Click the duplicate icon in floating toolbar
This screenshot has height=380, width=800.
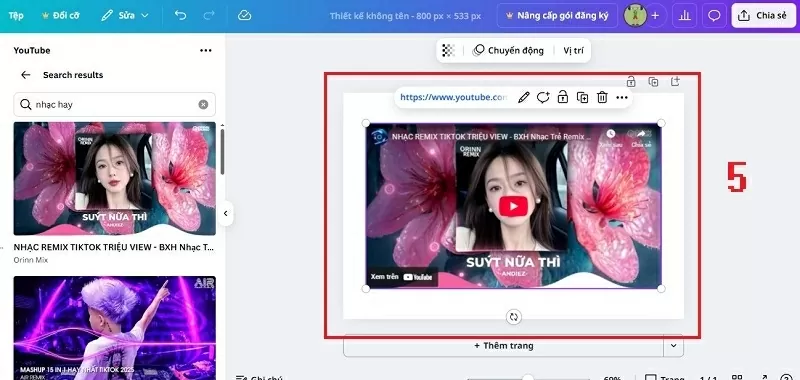[x=582, y=97]
